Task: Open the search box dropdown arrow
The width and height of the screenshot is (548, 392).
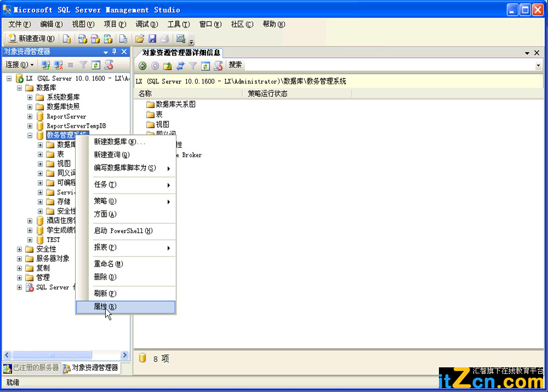Action: pos(538,65)
